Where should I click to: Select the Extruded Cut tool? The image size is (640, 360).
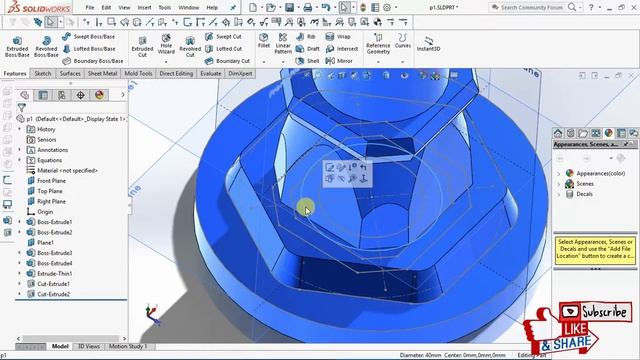pos(142,46)
